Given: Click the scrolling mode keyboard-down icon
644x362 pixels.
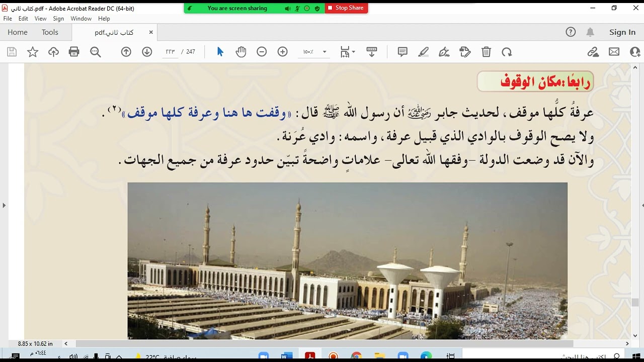Looking at the screenshot, I should pyautogui.click(x=372, y=52).
